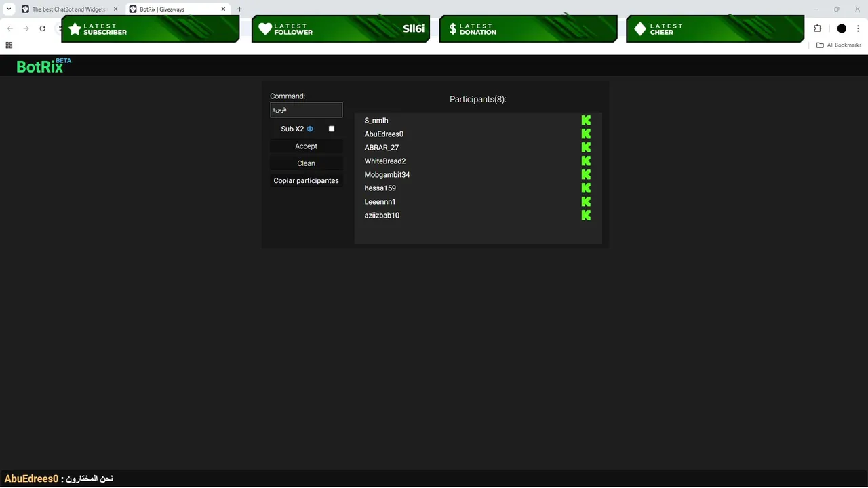Click the Kick icon next to WhiteBread2
The width and height of the screenshot is (868, 488).
pos(586,161)
